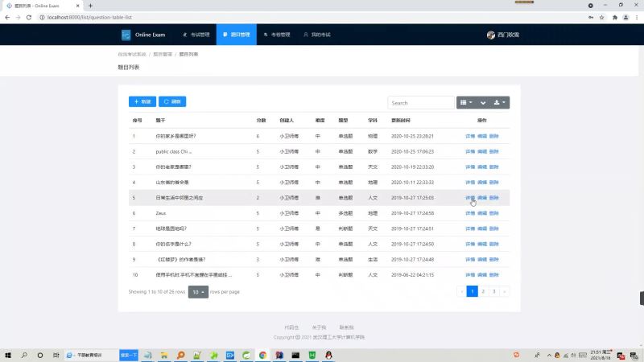Screen dimensions: 644x362
Task: Click the Online Exam logo icon
Action: click(126, 35)
